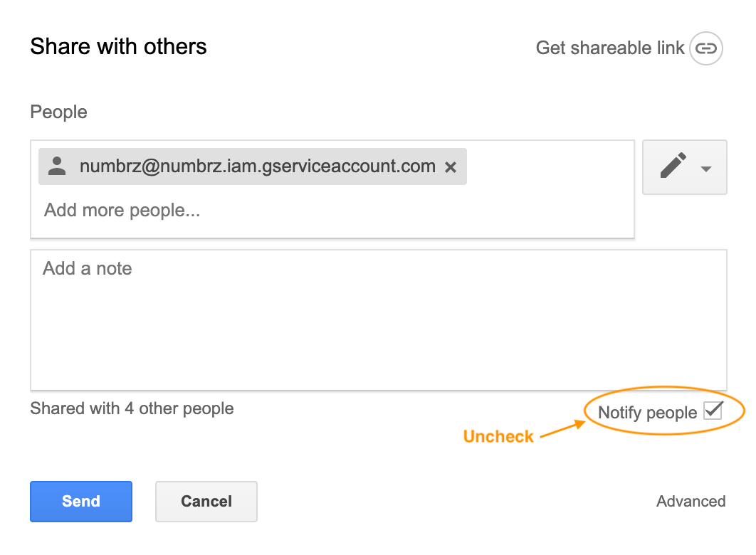Click inside the Add a note box

tap(379, 320)
